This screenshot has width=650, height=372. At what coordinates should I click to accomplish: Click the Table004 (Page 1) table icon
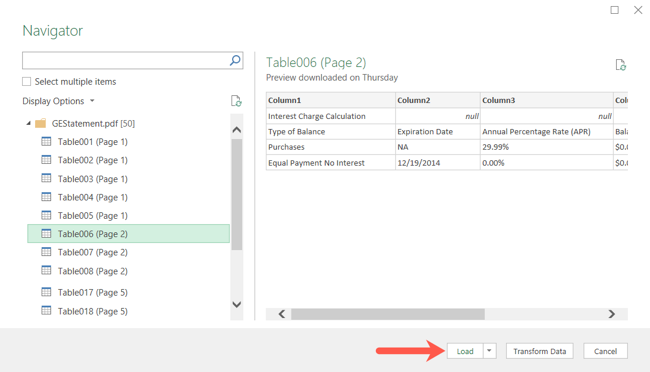[x=46, y=197]
